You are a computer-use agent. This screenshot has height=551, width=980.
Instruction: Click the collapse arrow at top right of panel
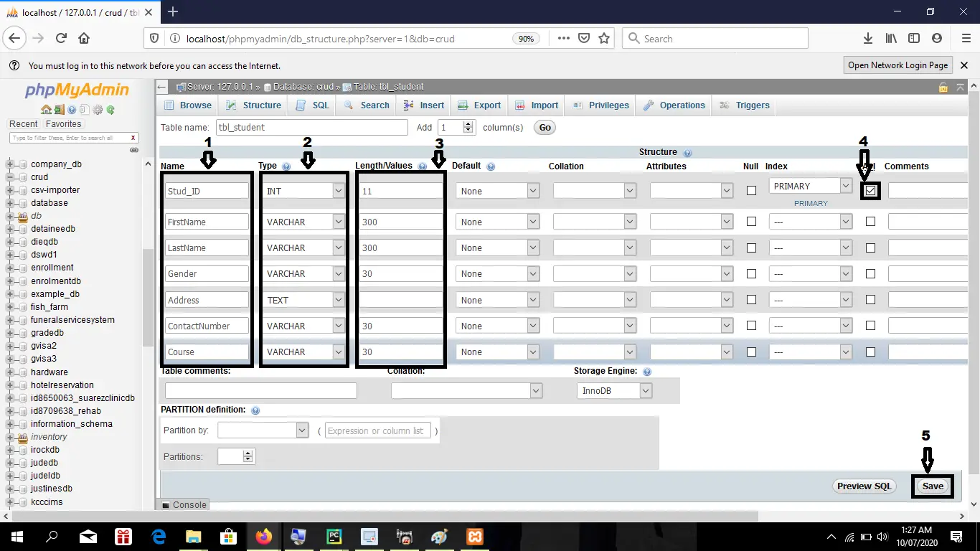pos(960,86)
